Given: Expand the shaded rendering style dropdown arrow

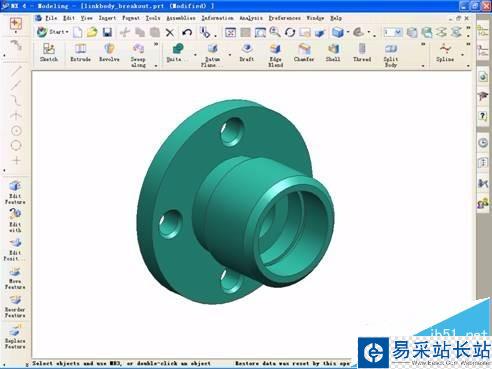Looking at the screenshot, I should [x=348, y=32].
